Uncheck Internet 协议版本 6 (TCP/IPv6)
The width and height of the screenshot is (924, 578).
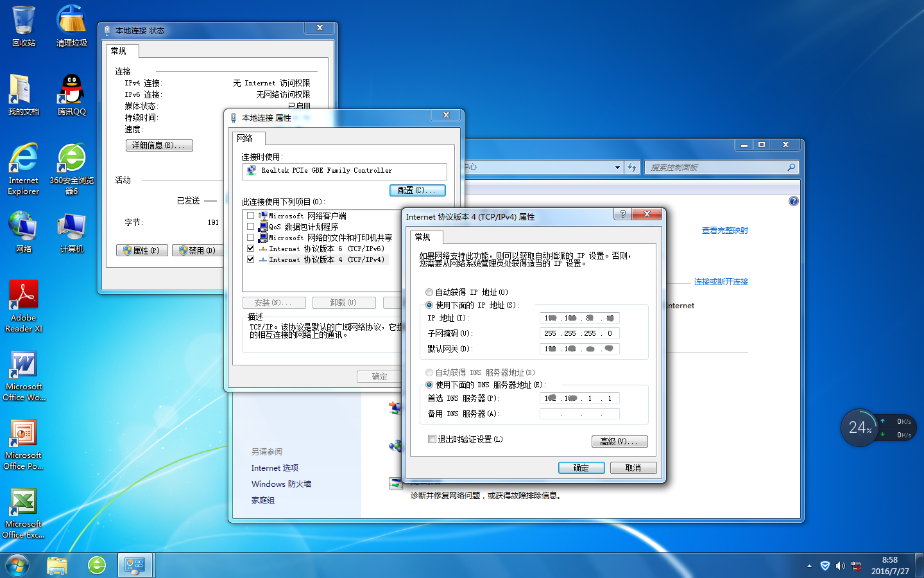[251, 249]
